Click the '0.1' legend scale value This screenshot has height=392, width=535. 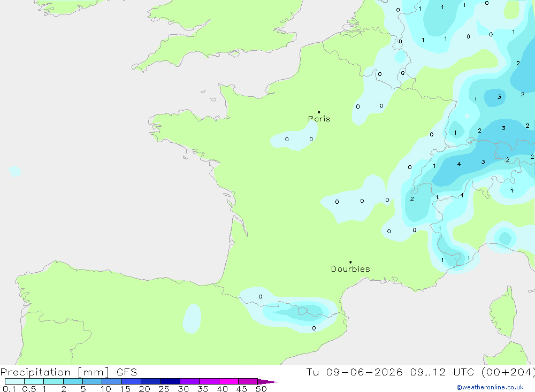pos(9,389)
